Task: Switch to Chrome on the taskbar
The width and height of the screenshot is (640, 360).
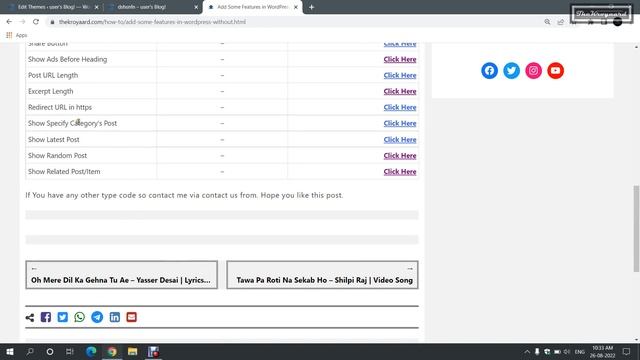Action: point(112,351)
